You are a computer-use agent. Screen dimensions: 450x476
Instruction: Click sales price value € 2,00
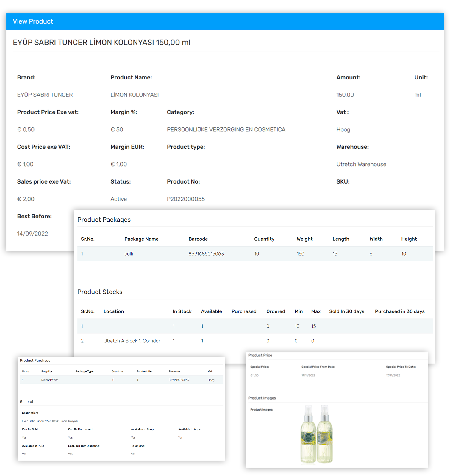pos(26,199)
